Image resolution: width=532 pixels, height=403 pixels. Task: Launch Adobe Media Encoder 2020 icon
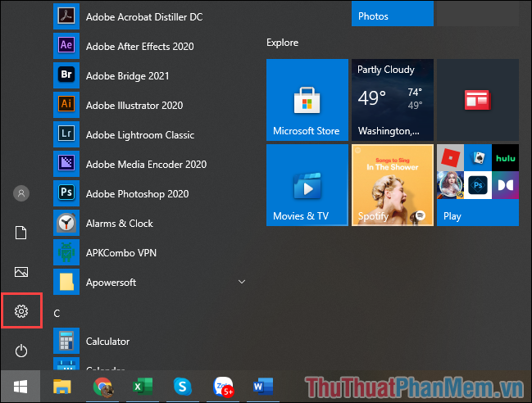(x=66, y=164)
